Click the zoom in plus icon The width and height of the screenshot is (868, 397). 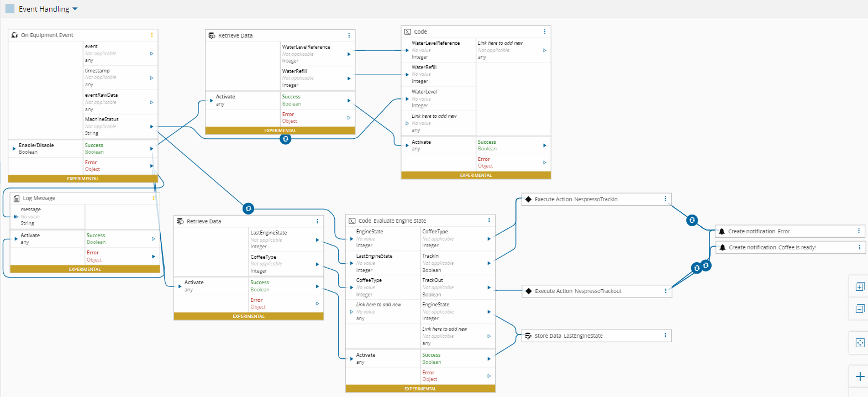tap(860, 377)
